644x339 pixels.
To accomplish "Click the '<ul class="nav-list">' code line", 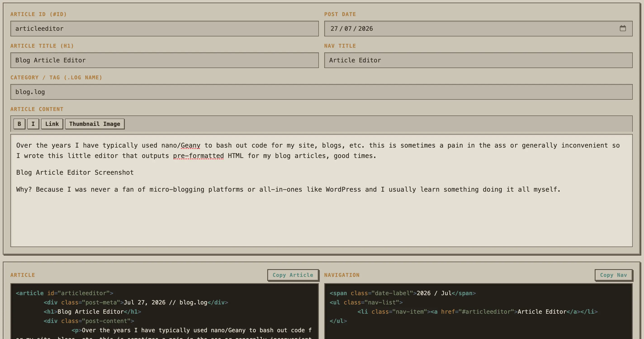I will [366, 302].
